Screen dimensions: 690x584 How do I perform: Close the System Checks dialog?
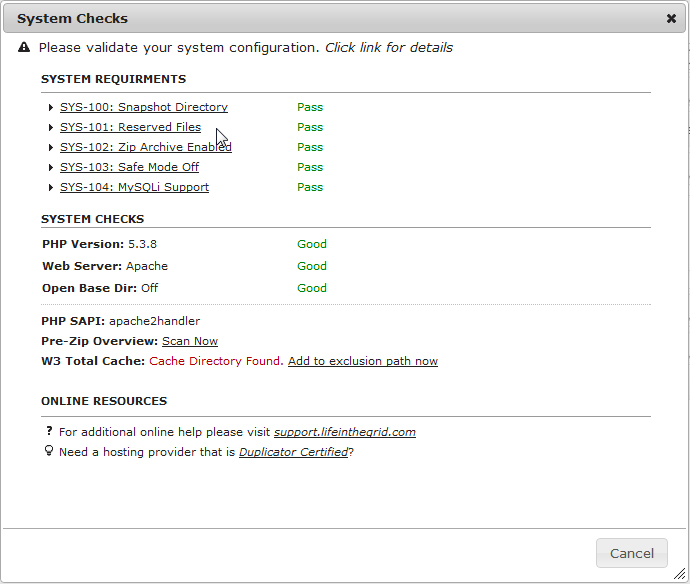tap(671, 18)
